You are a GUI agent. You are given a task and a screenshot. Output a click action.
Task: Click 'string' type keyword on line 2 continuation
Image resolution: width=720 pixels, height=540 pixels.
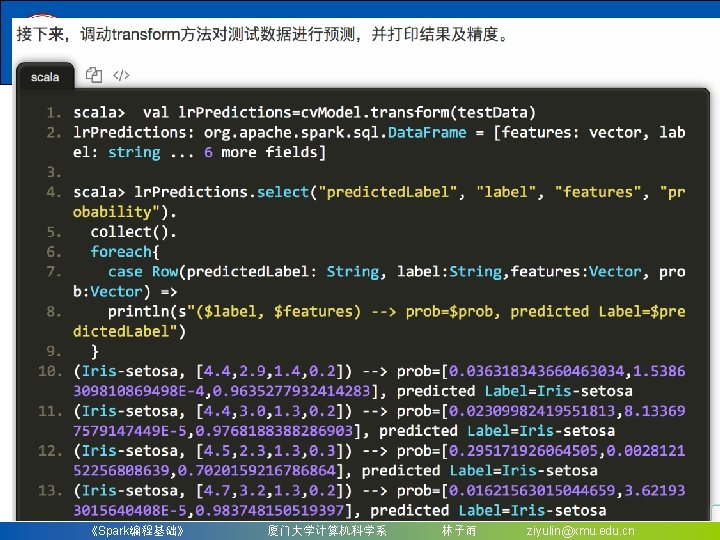[x=134, y=152]
